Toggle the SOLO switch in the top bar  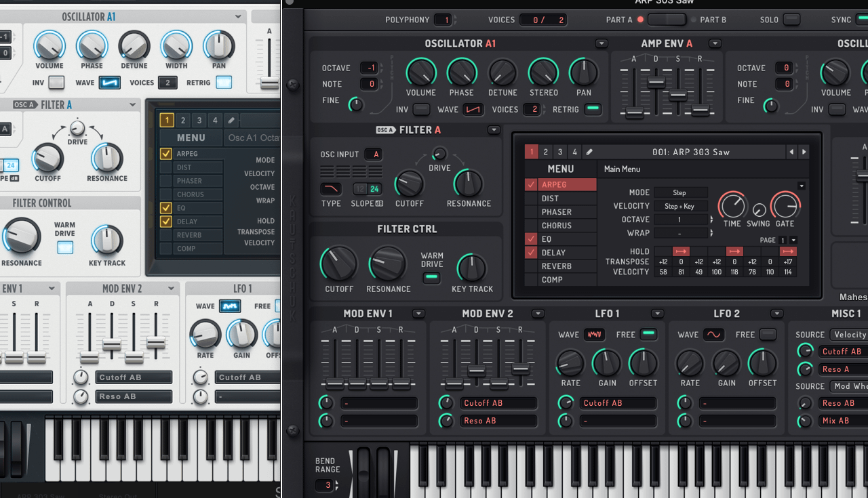click(x=791, y=20)
